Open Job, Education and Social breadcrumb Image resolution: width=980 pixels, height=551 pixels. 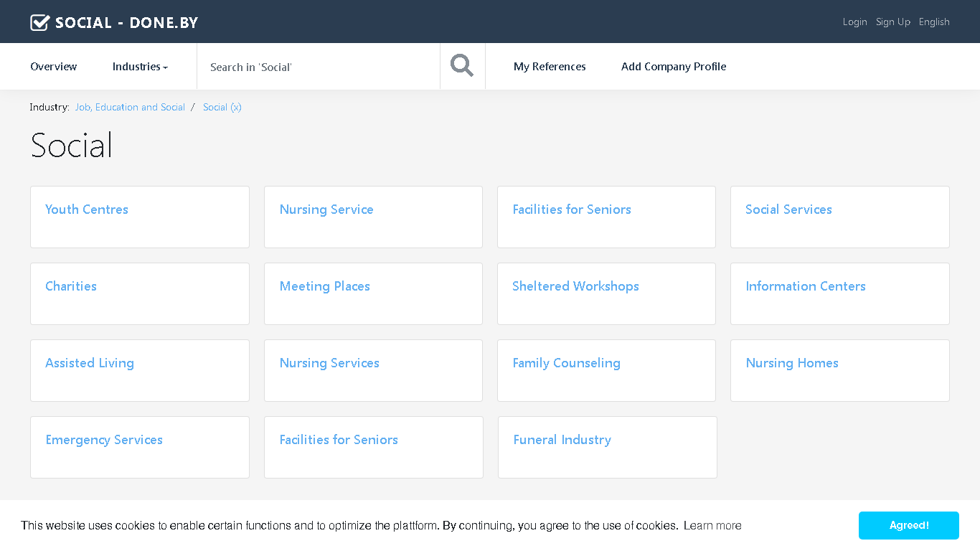pos(130,107)
